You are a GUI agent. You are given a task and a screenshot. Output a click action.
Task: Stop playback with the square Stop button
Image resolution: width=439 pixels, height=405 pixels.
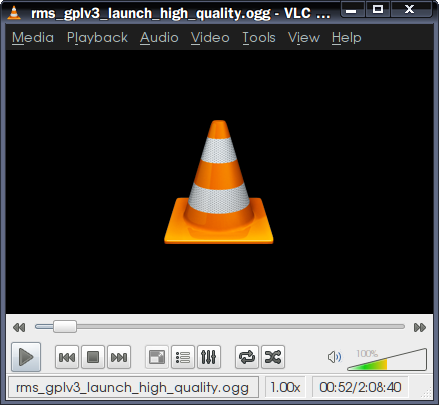93,357
